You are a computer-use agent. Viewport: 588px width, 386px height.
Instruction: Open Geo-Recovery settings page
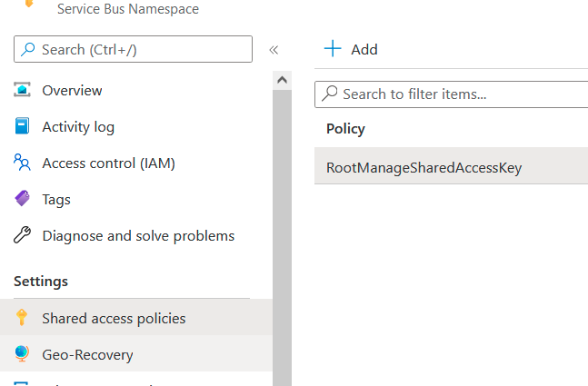[x=87, y=354]
